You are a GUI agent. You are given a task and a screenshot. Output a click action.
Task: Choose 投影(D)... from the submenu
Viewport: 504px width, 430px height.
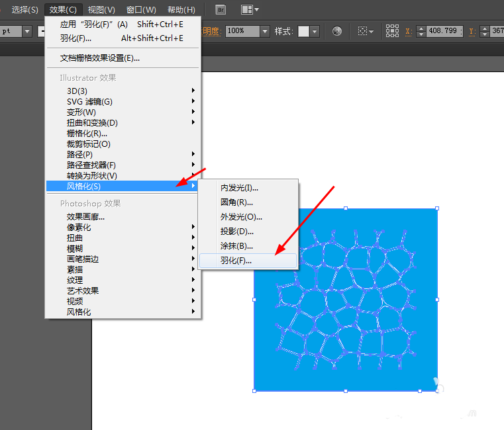click(x=236, y=231)
